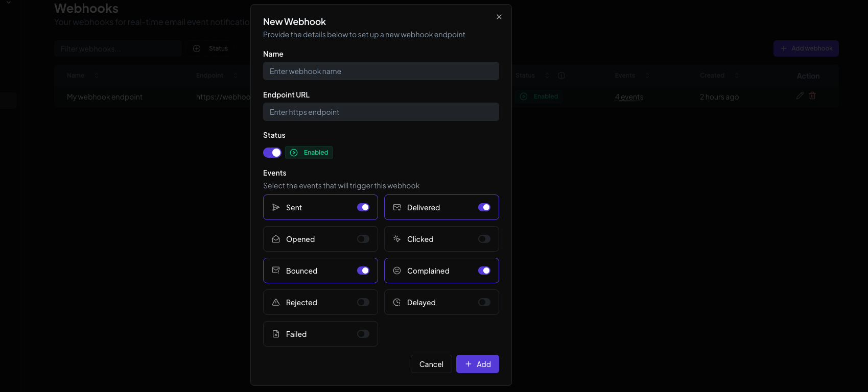Screen dimensions: 868x392
Task: Click the Complained sad face icon
Action: (397, 271)
